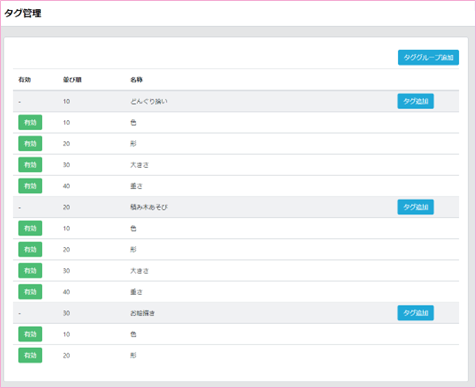The width and height of the screenshot is (476, 388).
Task: Select the お絵描き group name
Action: [142, 313]
